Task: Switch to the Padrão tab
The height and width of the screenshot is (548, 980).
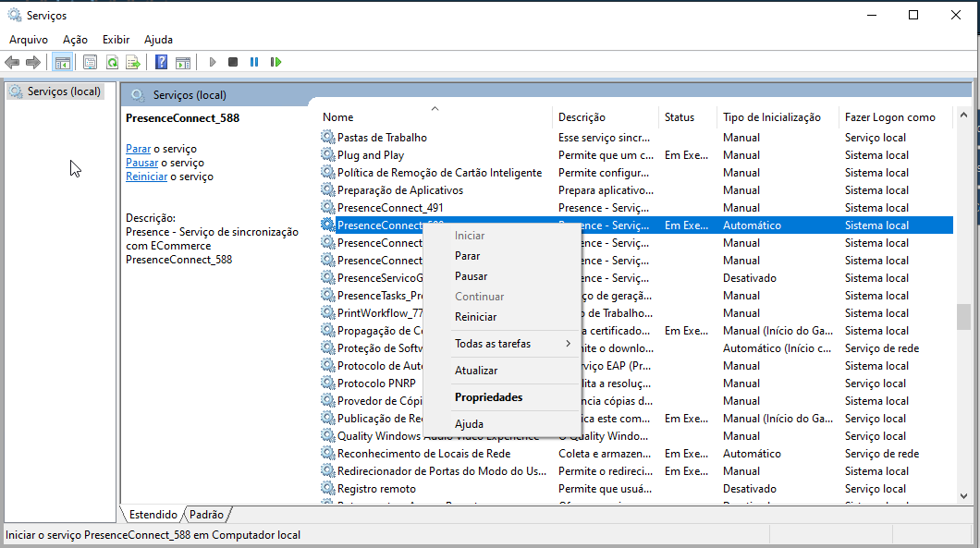Action: click(x=207, y=514)
